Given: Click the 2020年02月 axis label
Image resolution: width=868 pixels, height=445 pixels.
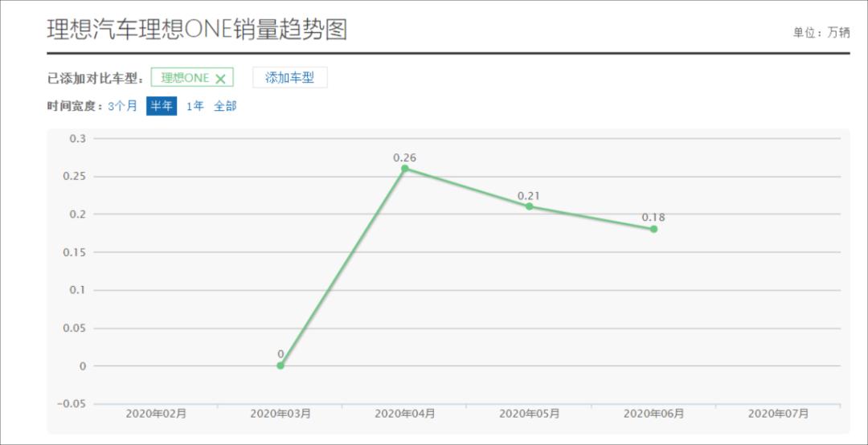Looking at the screenshot, I should point(156,414).
